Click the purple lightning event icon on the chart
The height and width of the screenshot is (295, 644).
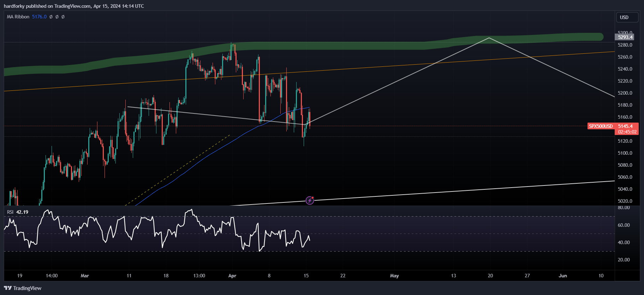pyautogui.click(x=310, y=200)
